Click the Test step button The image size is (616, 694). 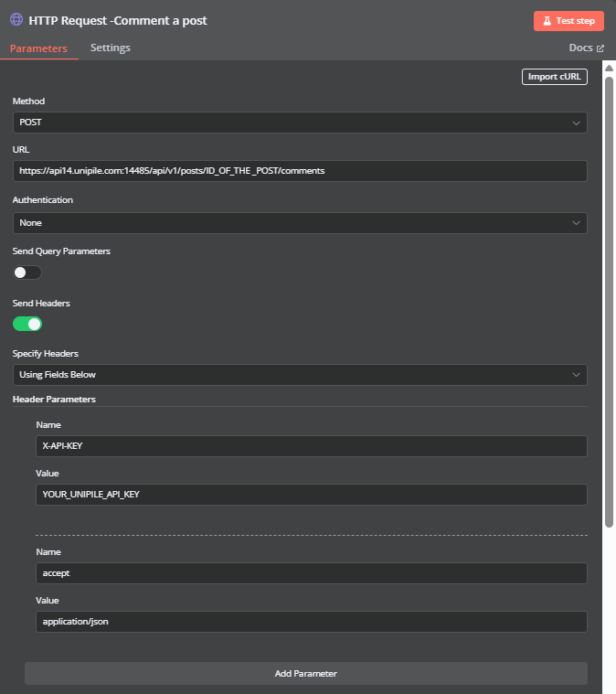click(x=568, y=21)
